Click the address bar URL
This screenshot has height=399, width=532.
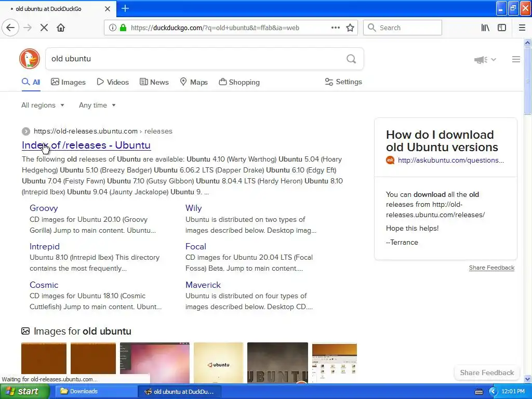(215, 28)
